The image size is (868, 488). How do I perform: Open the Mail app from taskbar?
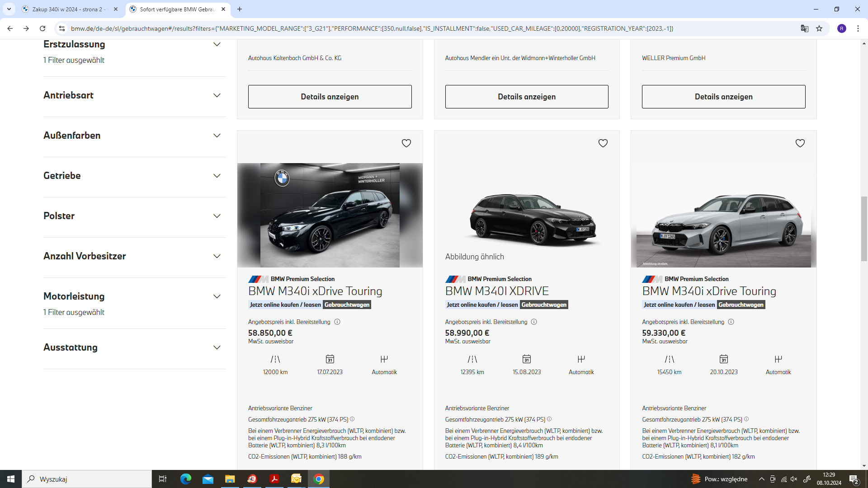coord(208,479)
